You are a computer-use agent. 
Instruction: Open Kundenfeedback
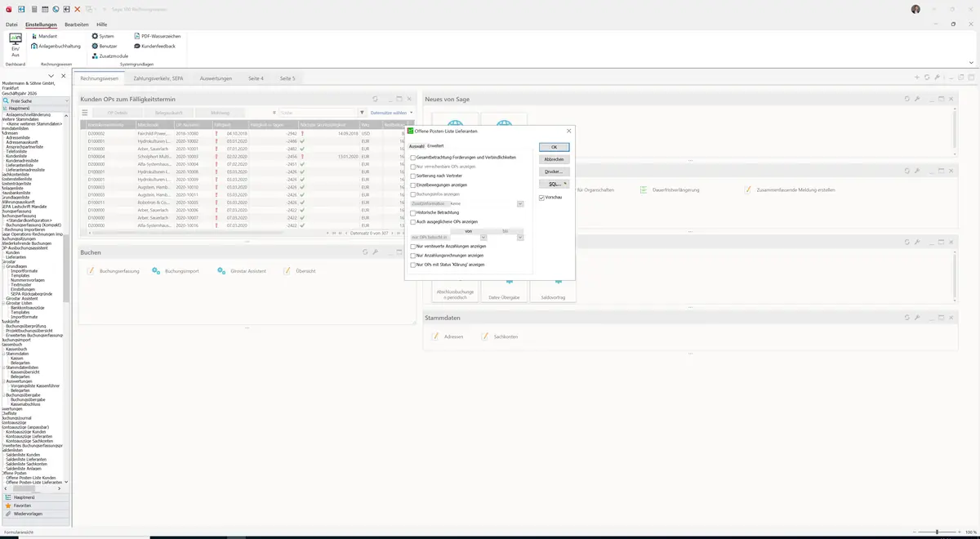[154, 46]
